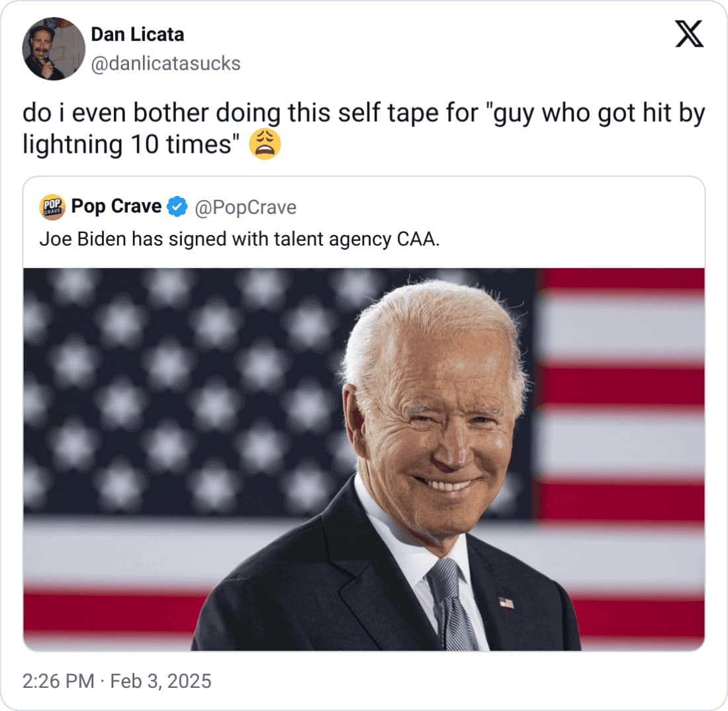Click the Dan Licata display name
Screen dimensions: 728x711
click(x=137, y=34)
